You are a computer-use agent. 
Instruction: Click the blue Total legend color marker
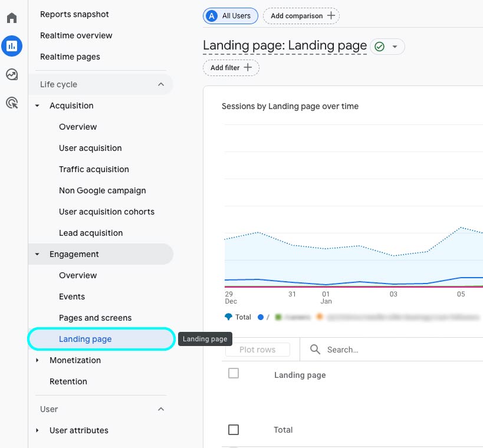point(228,317)
